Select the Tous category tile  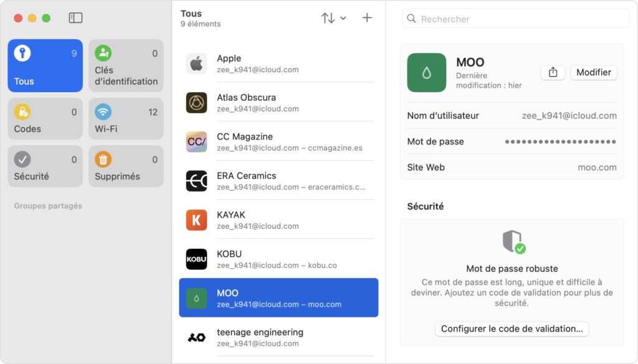click(x=45, y=66)
